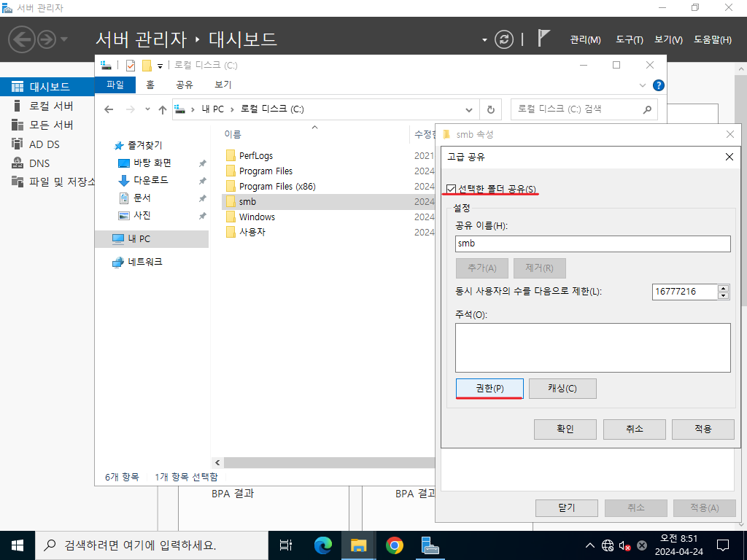The image size is (747, 560).
Task: Select the smb folder row
Action: pyautogui.click(x=329, y=202)
